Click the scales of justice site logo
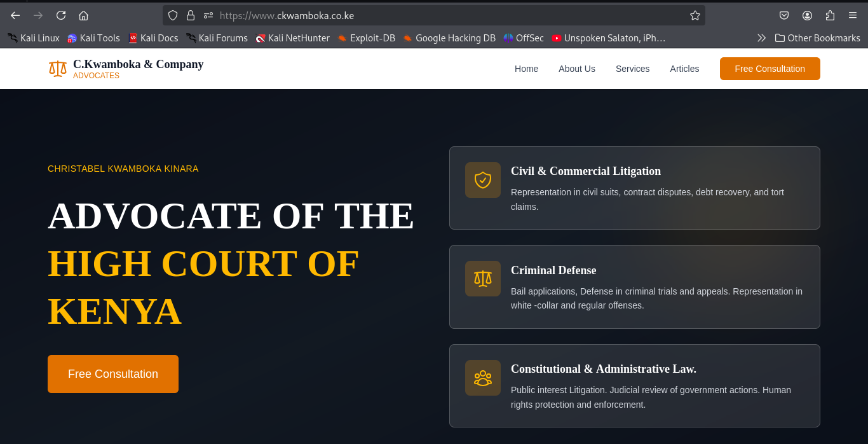 point(58,69)
